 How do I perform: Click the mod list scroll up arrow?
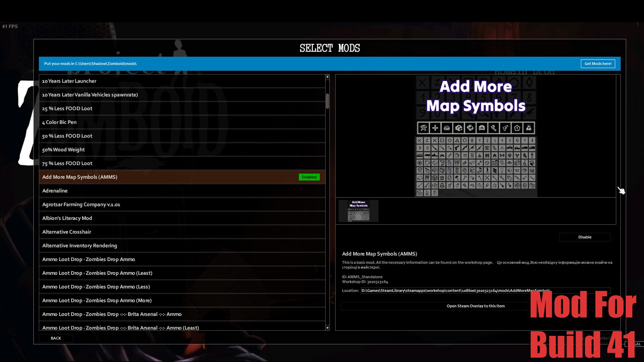point(327,77)
